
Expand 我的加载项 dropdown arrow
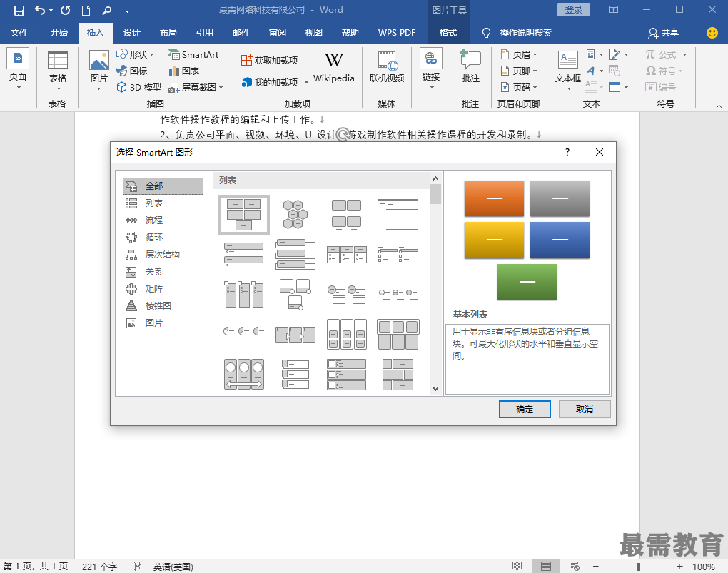[306, 83]
